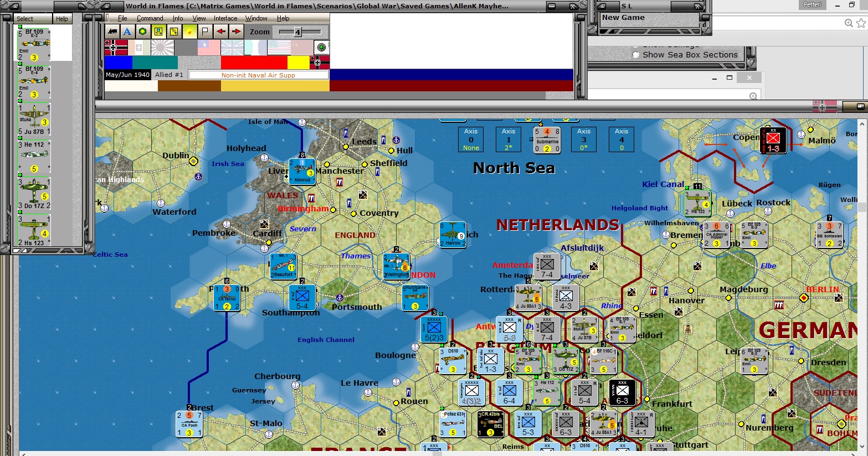868x456 pixels.
Task: Select Bf 109 E-2 unit in the list panel
Action: (34, 44)
